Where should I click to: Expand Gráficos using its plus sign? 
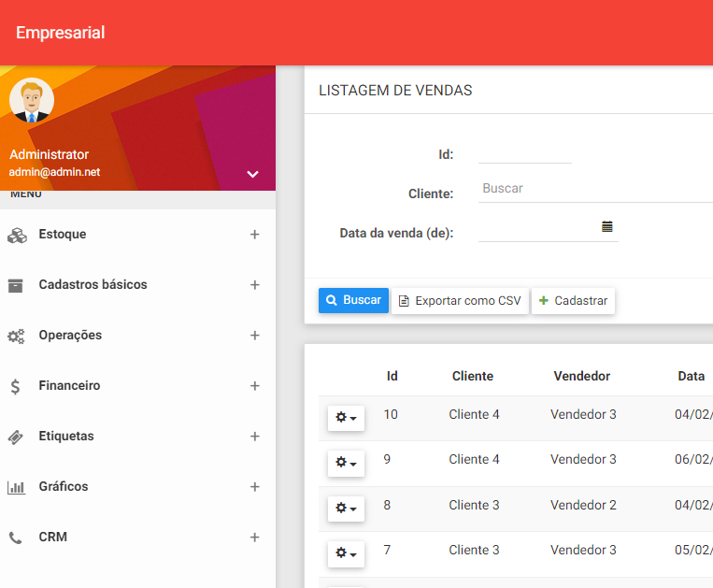[x=254, y=487]
